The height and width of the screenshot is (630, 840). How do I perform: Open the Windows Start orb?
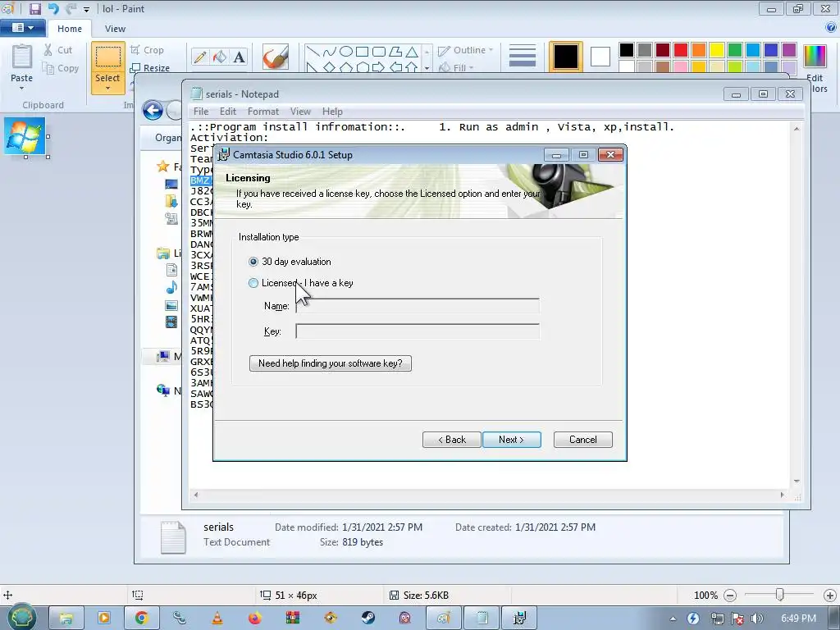coord(21,618)
